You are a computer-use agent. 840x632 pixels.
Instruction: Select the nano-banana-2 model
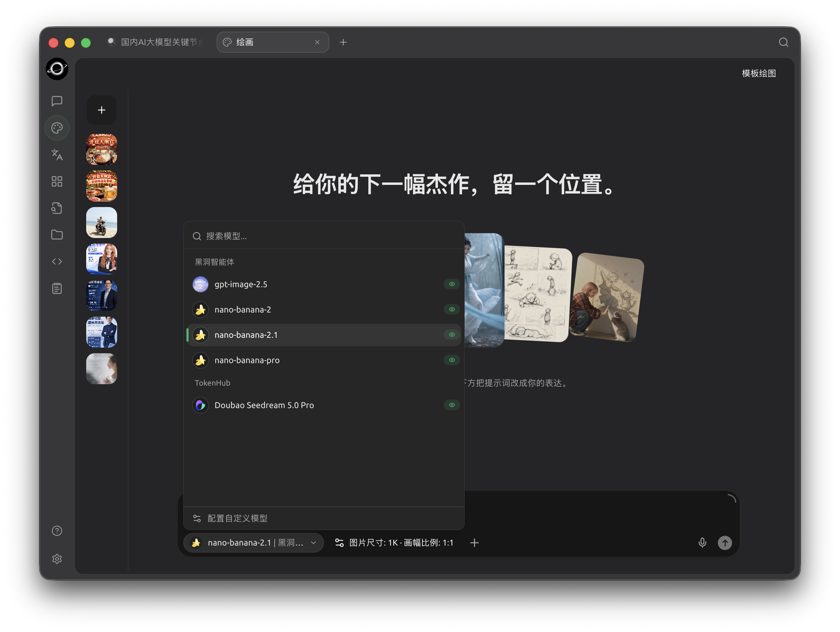click(324, 309)
